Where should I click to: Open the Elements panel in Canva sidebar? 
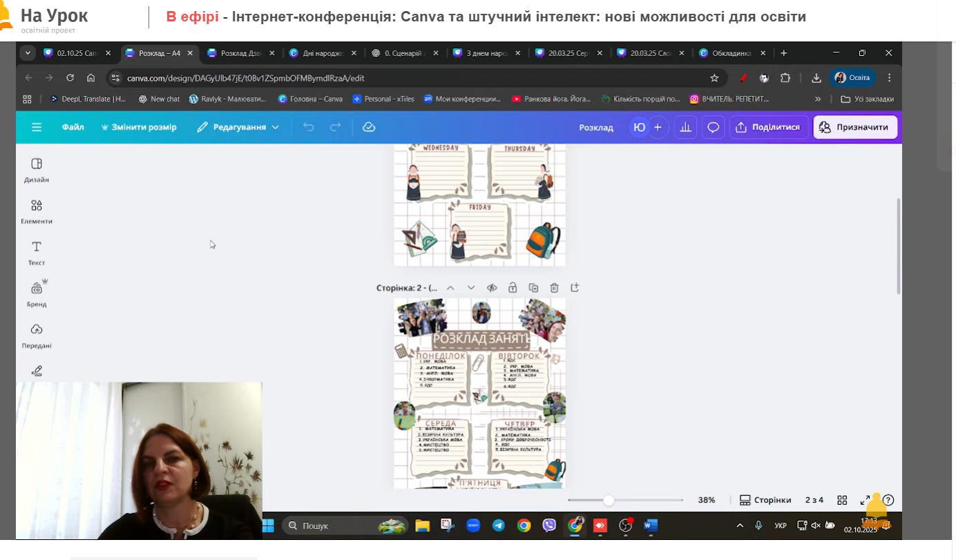click(37, 211)
